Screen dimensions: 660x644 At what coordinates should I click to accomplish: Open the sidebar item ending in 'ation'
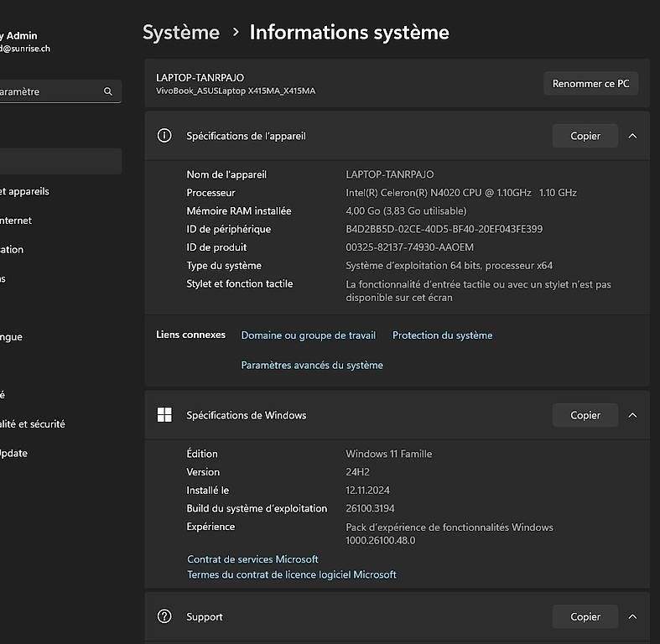pyautogui.click(x=12, y=250)
